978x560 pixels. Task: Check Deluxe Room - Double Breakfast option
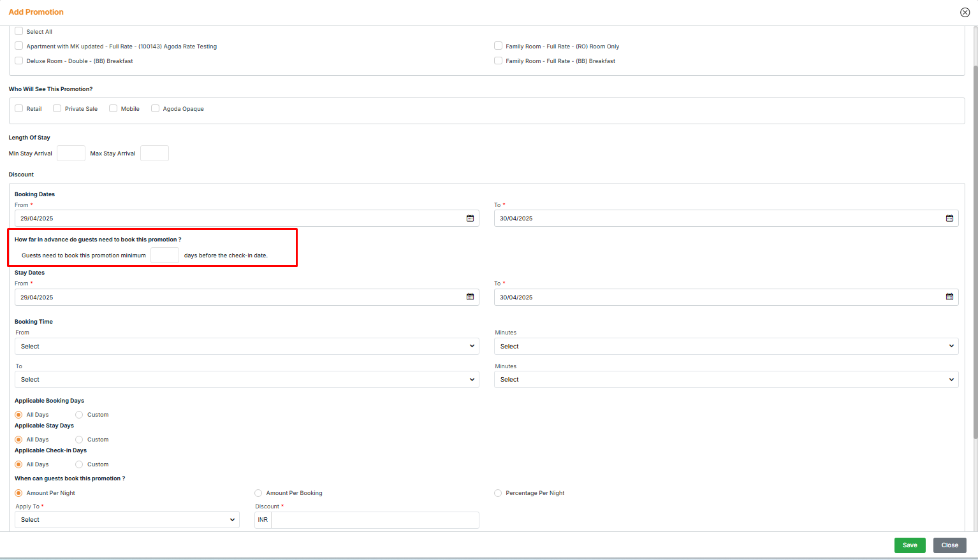point(19,61)
